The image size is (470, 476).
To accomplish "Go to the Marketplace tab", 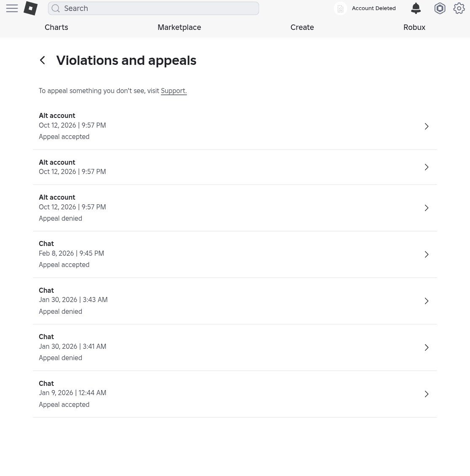I will pos(179,27).
